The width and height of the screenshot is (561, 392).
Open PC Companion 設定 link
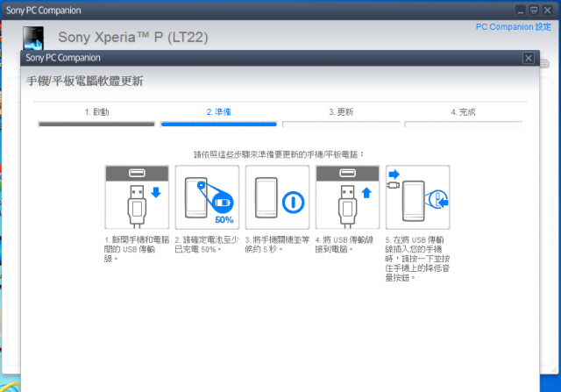[513, 27]
